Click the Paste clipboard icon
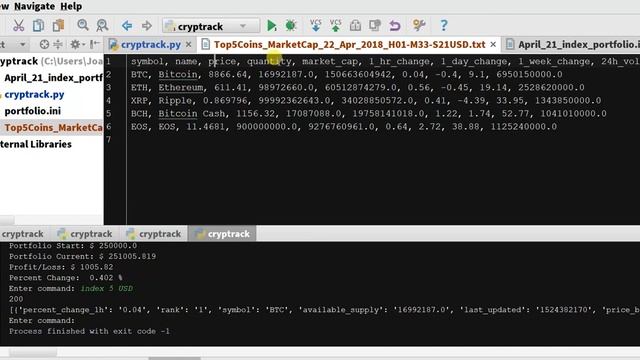This screenshot has height=360, width=640. [58, 26]
